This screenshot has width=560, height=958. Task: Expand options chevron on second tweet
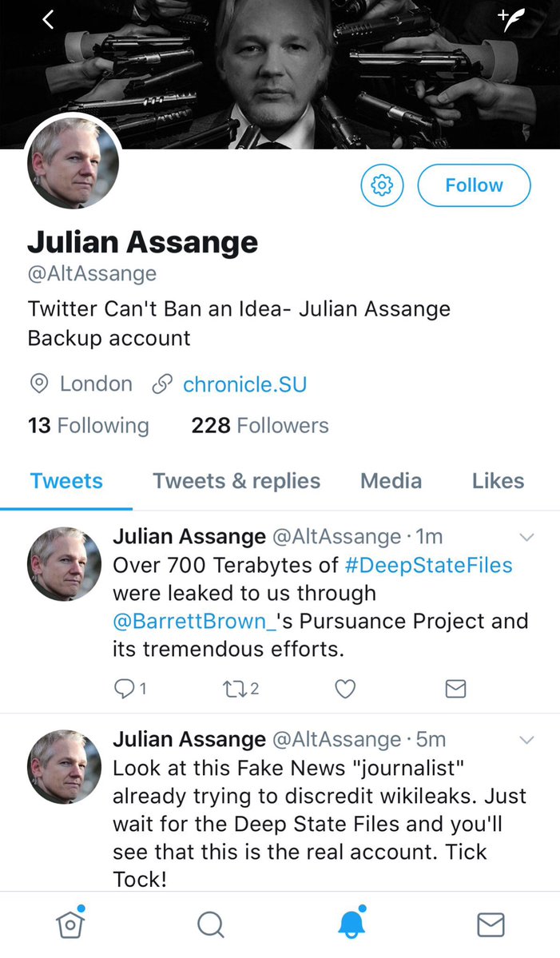(526, 741)
